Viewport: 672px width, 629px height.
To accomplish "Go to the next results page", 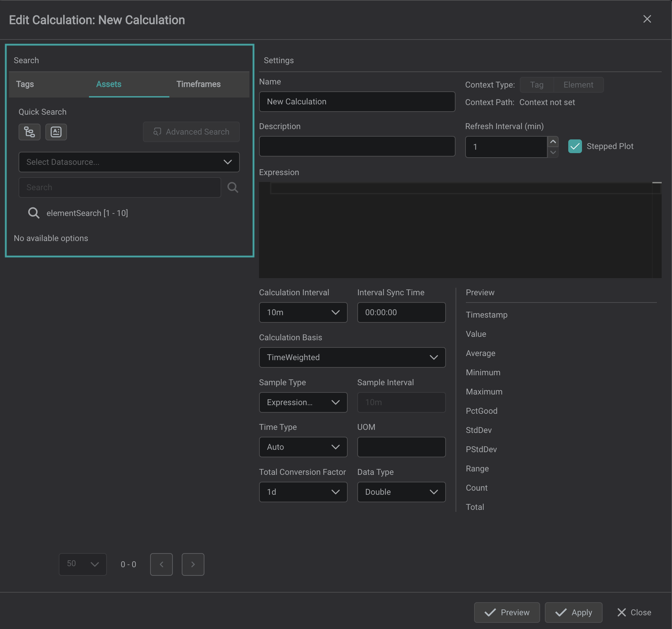I will coord(193,564).
